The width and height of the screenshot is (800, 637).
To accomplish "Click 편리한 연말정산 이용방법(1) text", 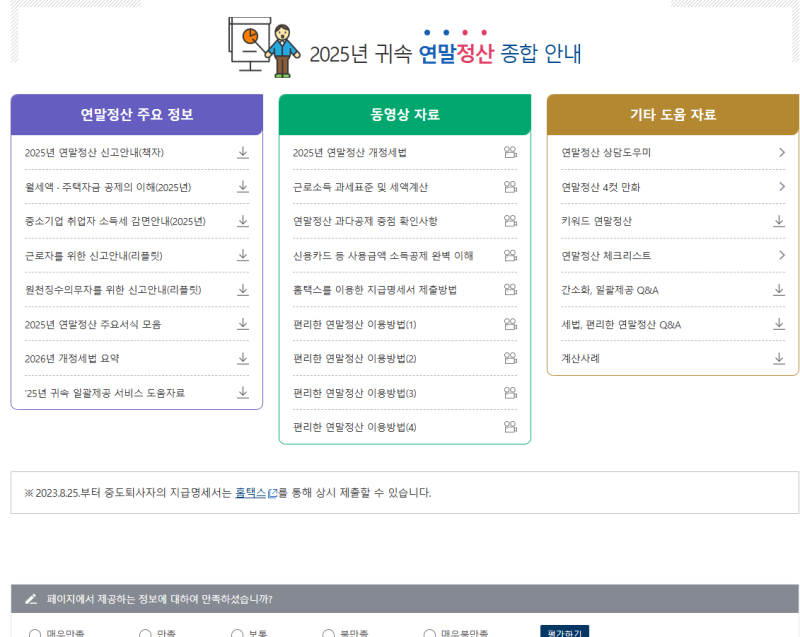I will (355, 324).
